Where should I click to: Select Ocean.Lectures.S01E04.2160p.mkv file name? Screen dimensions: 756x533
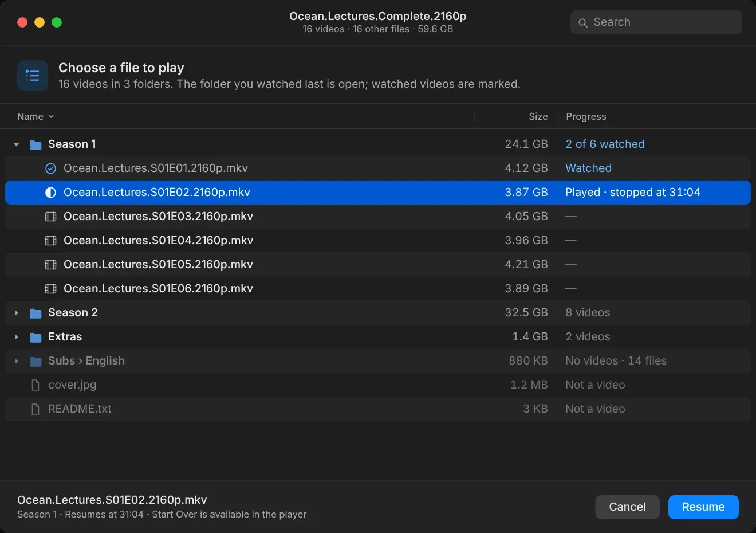158,241
